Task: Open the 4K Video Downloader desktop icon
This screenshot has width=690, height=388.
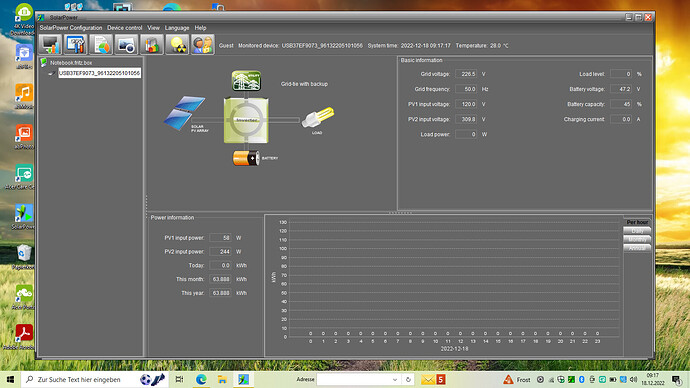Action: (x=23, y=19)
